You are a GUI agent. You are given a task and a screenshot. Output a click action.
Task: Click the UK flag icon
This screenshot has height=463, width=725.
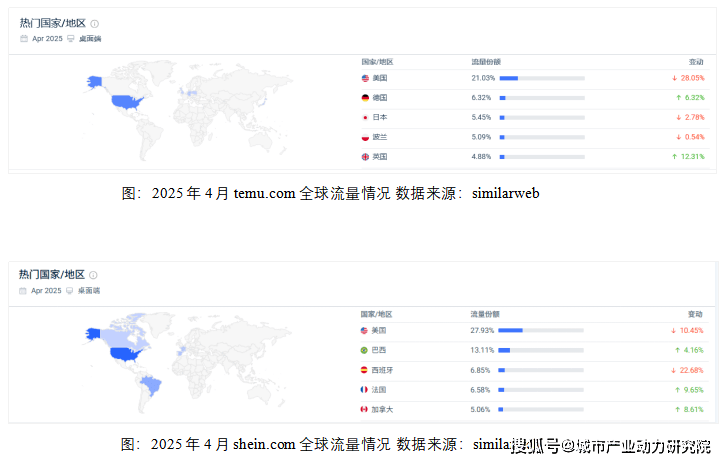click(x=365, y=157)
